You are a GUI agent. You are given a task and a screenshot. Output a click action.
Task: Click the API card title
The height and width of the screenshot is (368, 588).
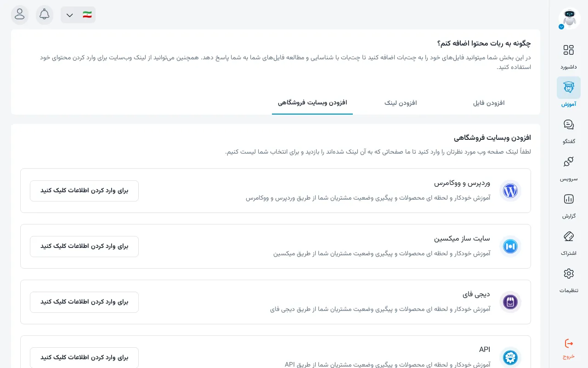point(485,350)
